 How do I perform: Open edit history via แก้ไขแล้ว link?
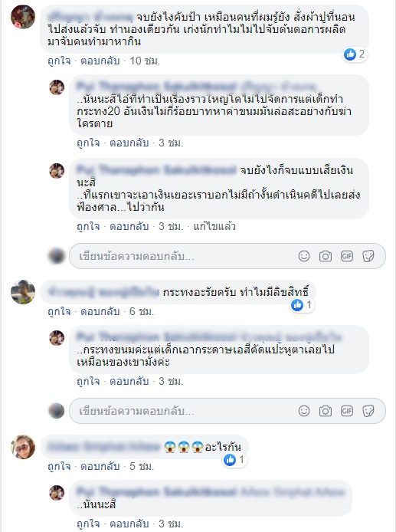click(214, 226)
